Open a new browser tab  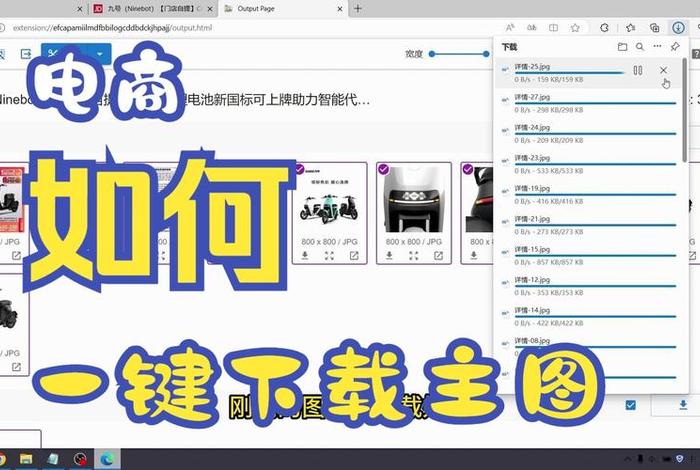[x=358, y=8]
